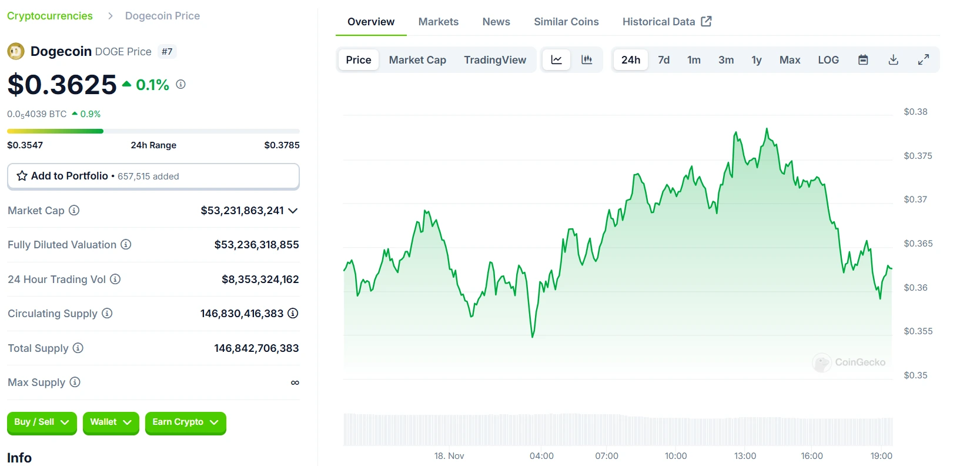Open the News tab
980x466 pixels.
tap(496, 22)
